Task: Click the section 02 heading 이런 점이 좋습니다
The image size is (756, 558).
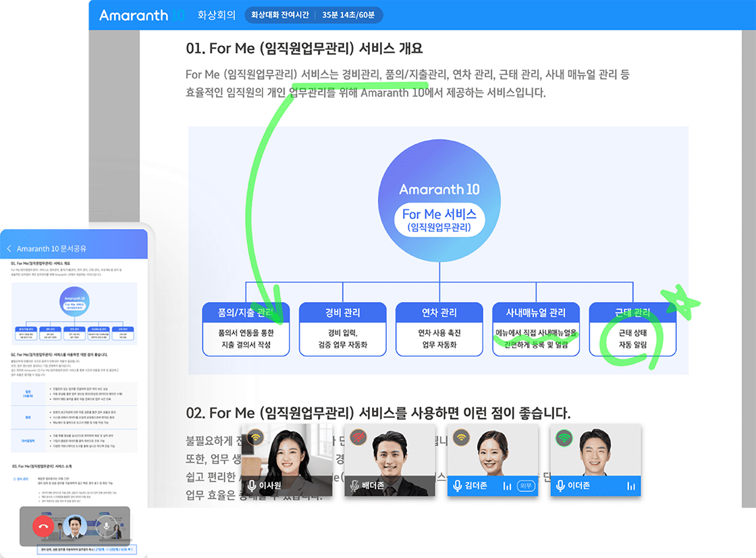Action: point(378,413)
